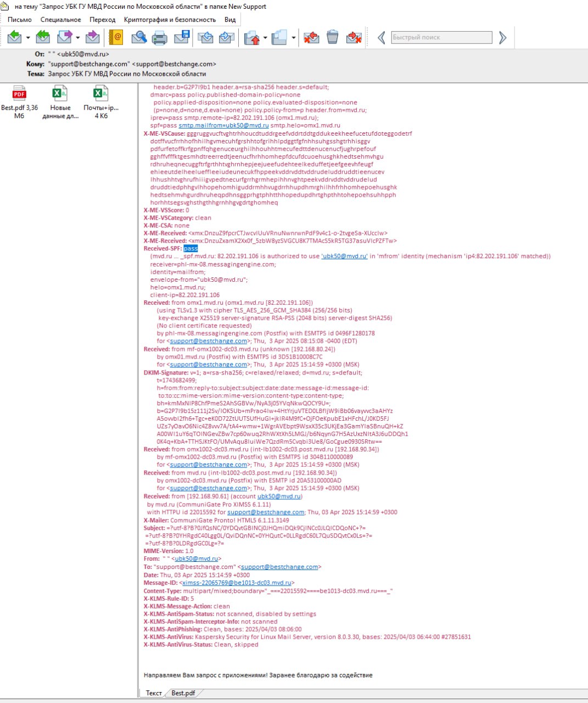
Task: Switch to the Best.pdf tab
Action: pos(183,693)
